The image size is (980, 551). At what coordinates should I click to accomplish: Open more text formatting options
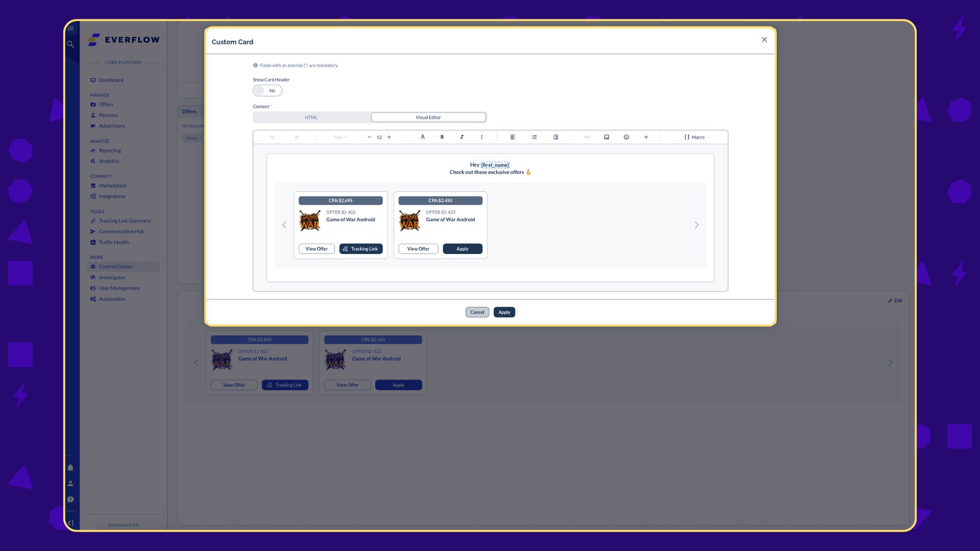[x=481, y=137]
